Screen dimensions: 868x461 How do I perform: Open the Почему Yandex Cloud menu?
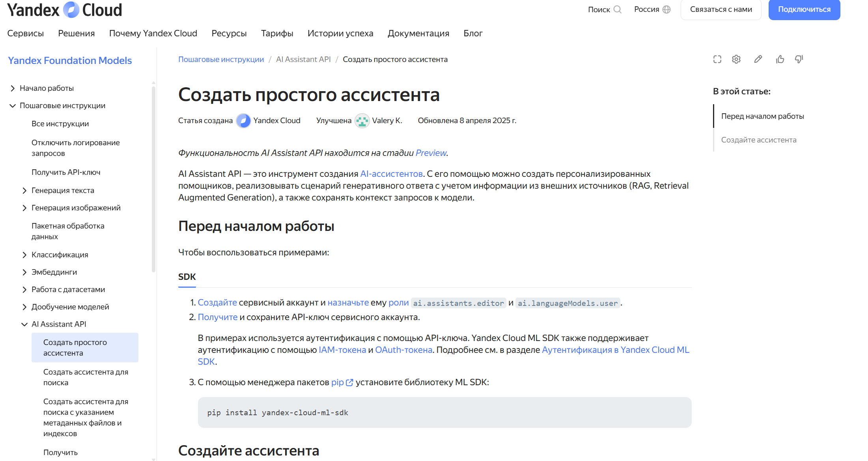point(153,34)
